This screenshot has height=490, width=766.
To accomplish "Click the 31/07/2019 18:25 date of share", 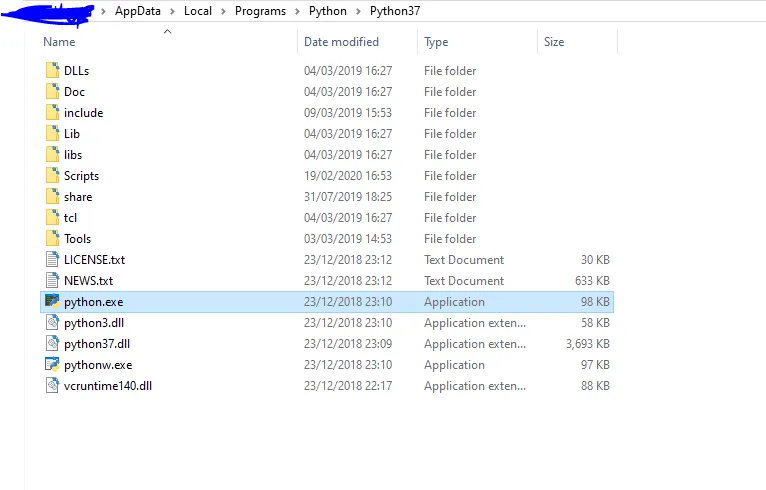I will (348, 197).
